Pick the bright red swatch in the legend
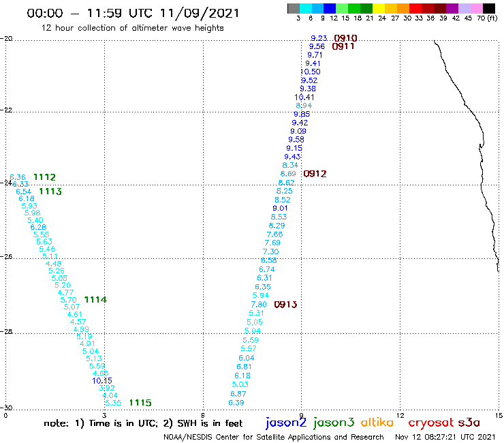Image resolution: width=504 pixels, height=443 pixels. (x=415, y=8)
